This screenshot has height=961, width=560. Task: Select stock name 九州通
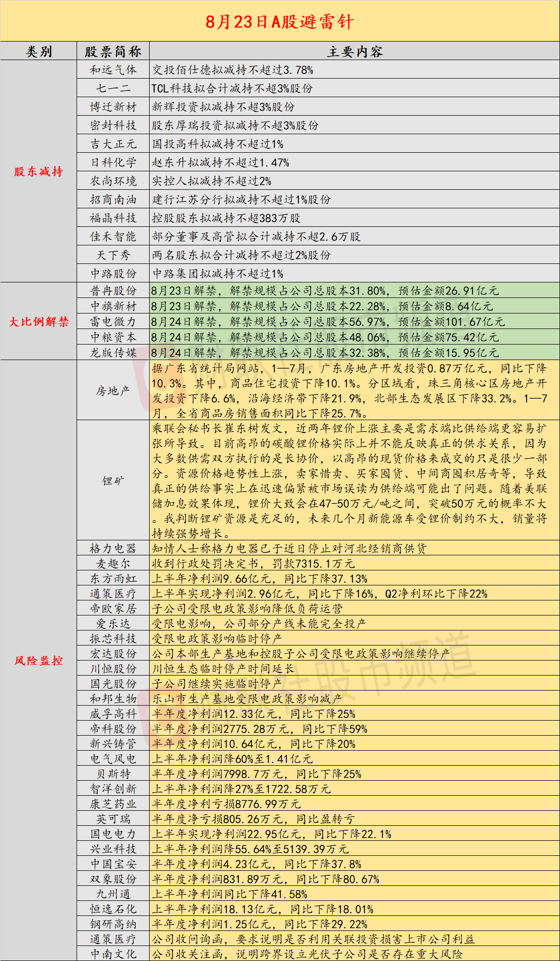coord(113,894)
